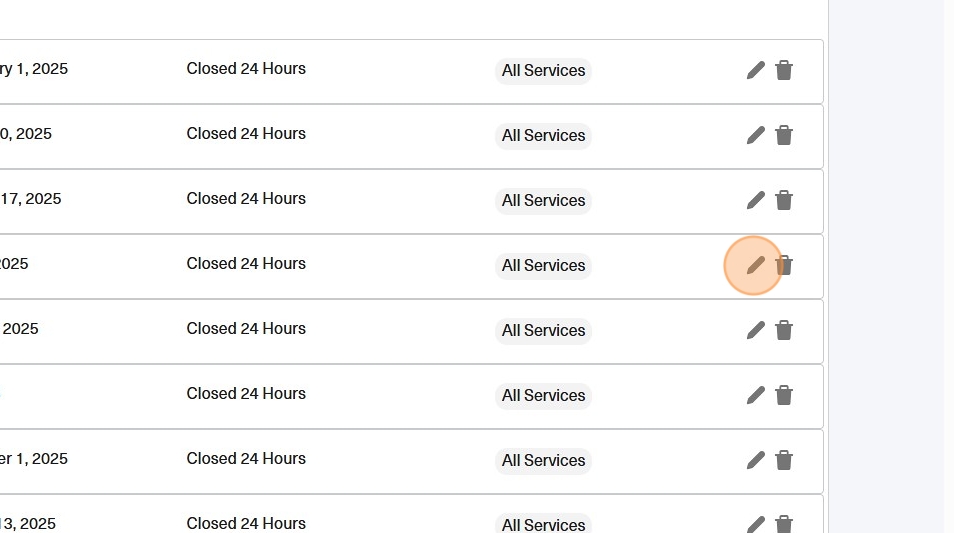954x533 pixels.
Task: Delete the sixth row with no visible date
Action: click(x=784, y=395)
